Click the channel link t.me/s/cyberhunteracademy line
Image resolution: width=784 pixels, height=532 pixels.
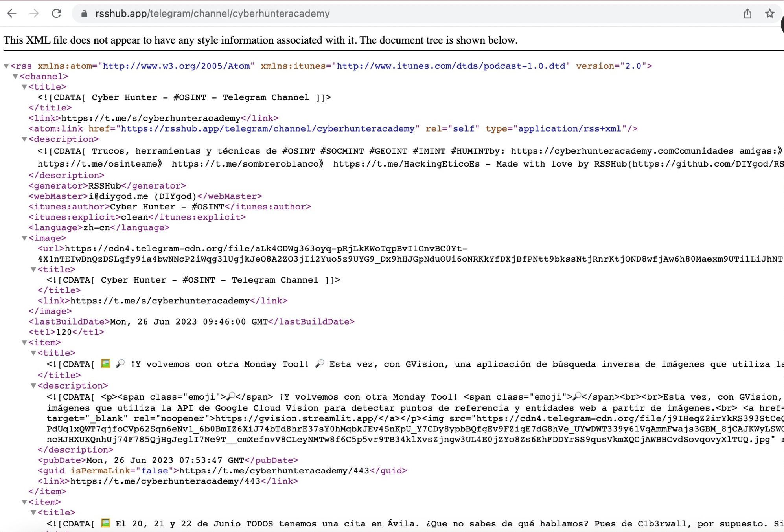point(153,118)
